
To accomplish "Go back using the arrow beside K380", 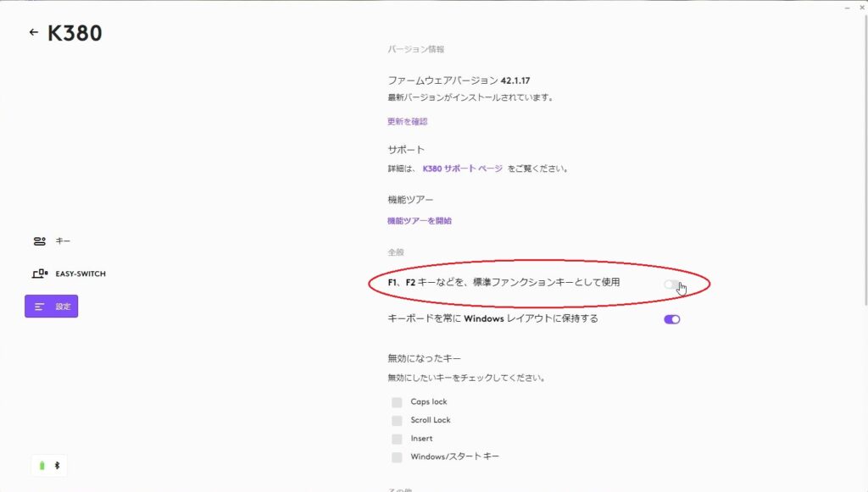I will point(34,32).
